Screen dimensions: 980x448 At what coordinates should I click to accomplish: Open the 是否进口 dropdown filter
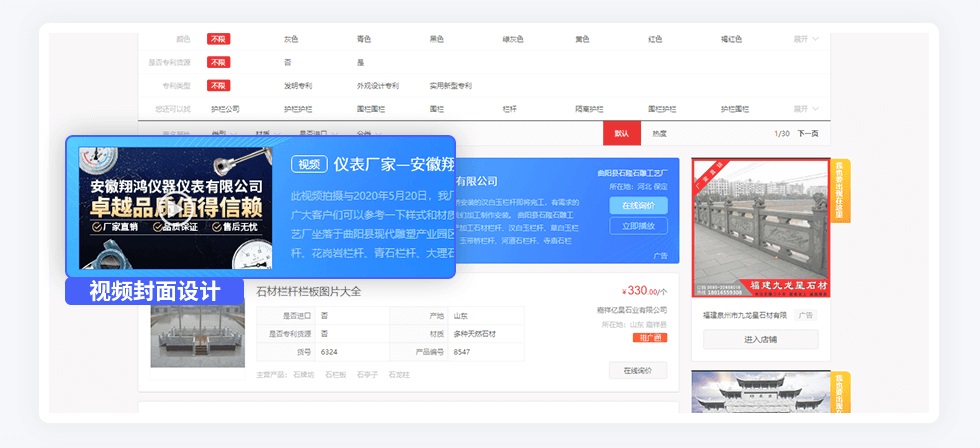click(x=318, y=133)
